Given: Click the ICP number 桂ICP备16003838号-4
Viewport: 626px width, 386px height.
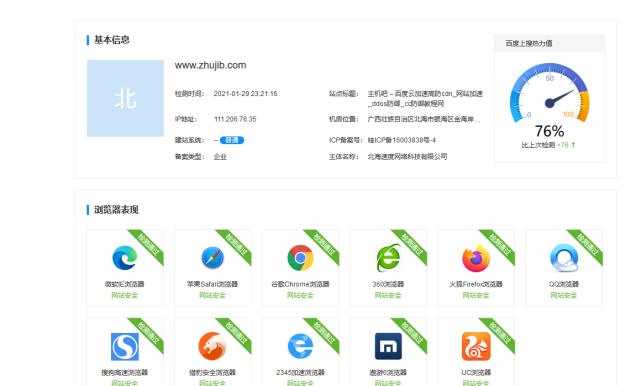Looking at the screenshot, I should (x=402, y=140).
